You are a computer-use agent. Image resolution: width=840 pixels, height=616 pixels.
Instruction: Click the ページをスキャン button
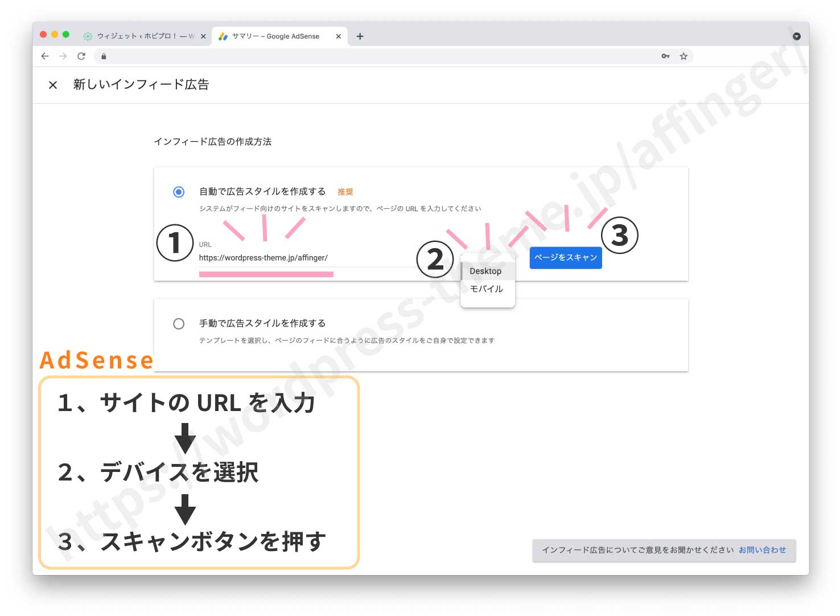click(x=566, y=258)
